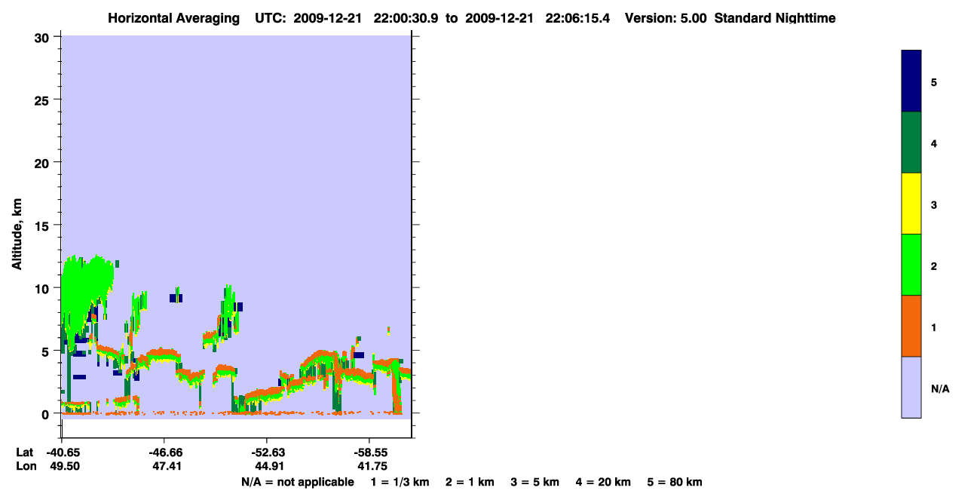Screen dimensions: 980x503
Task: Click the bright green colorbar segment labeled 2
Action: pos(911,265)
